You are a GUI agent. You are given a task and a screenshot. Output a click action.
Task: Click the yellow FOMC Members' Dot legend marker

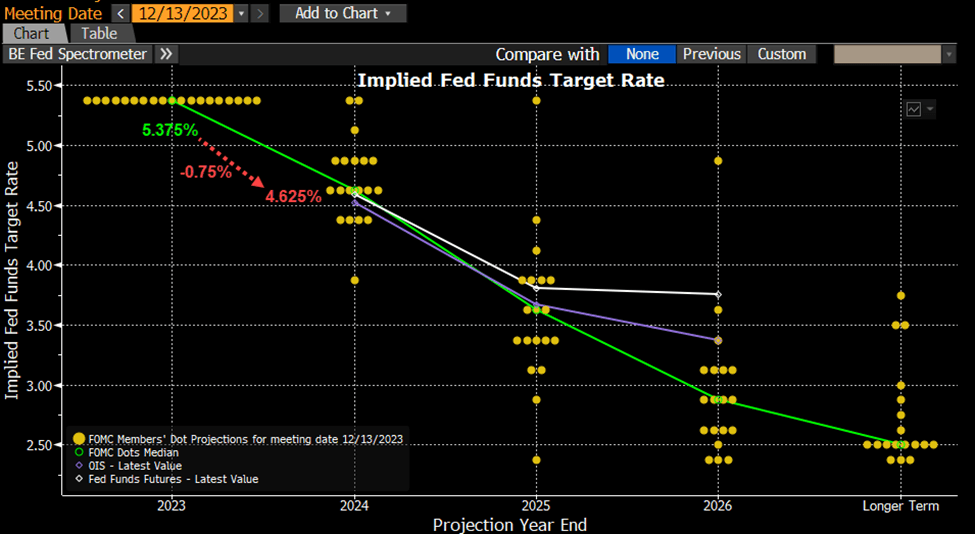79,440
